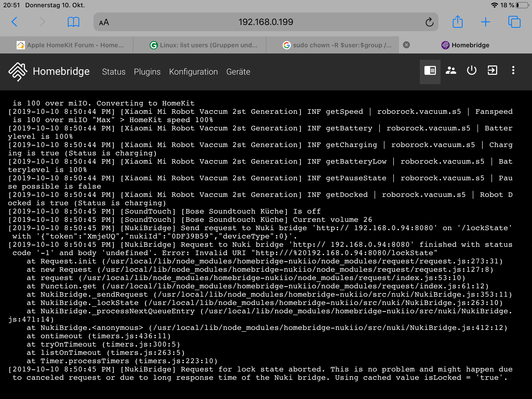This screenshot has height=399, width=532.
Task: Open the Status menu item
Action: tap(114, 72)
